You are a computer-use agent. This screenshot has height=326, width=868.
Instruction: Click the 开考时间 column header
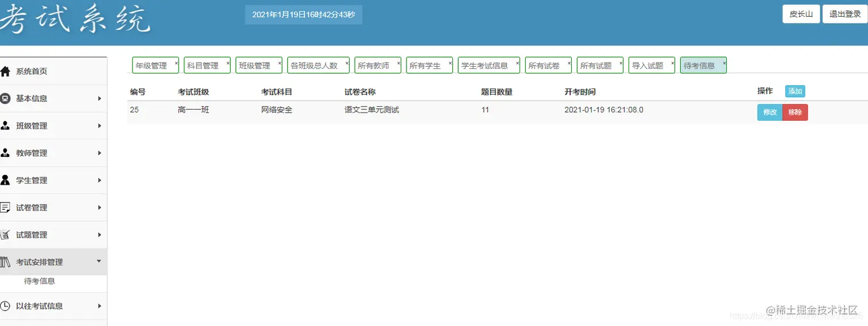[580, 91]
